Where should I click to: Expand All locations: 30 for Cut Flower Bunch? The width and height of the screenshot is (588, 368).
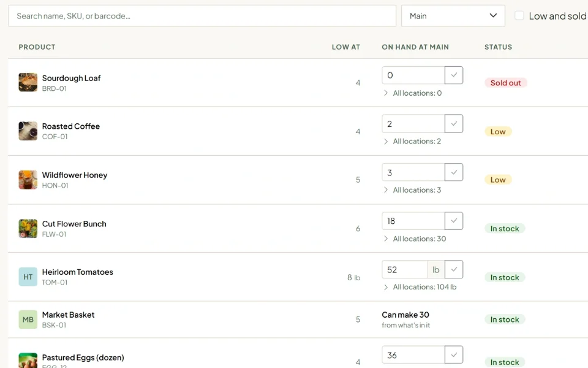click(415, 239)
